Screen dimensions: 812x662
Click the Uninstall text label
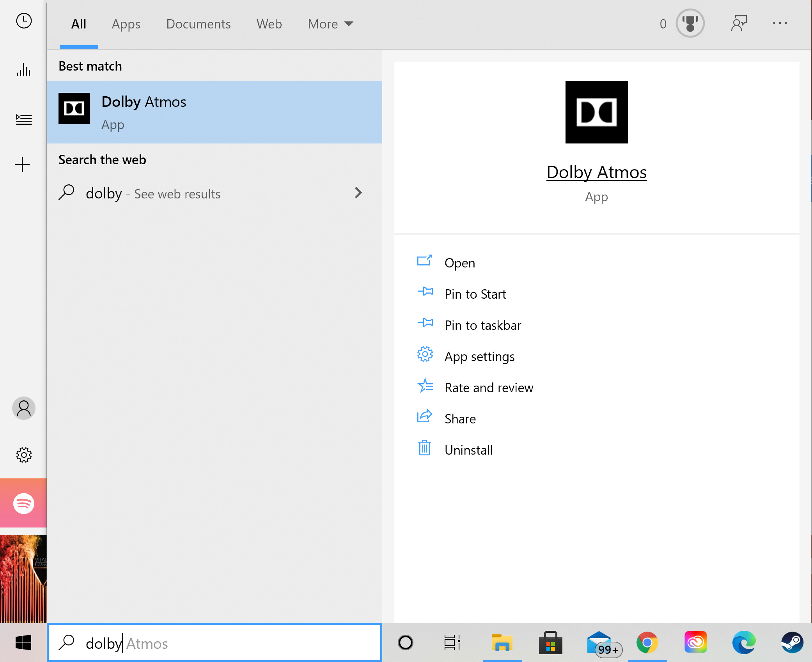(x=469, y=450)
